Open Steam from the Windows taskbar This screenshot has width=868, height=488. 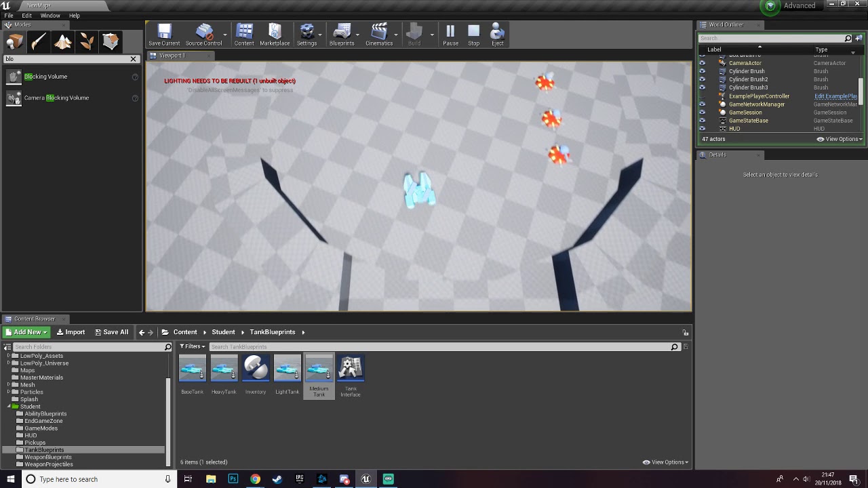277,479
